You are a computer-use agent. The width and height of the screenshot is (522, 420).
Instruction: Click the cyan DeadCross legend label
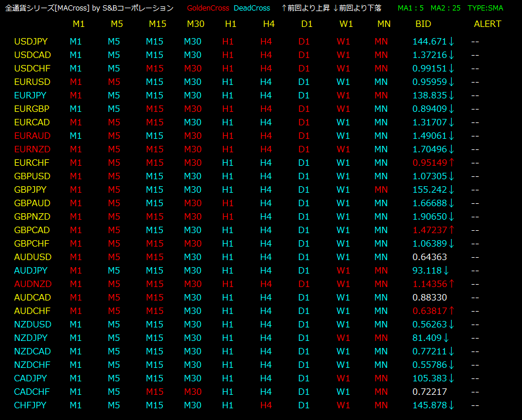click(252, 8)
